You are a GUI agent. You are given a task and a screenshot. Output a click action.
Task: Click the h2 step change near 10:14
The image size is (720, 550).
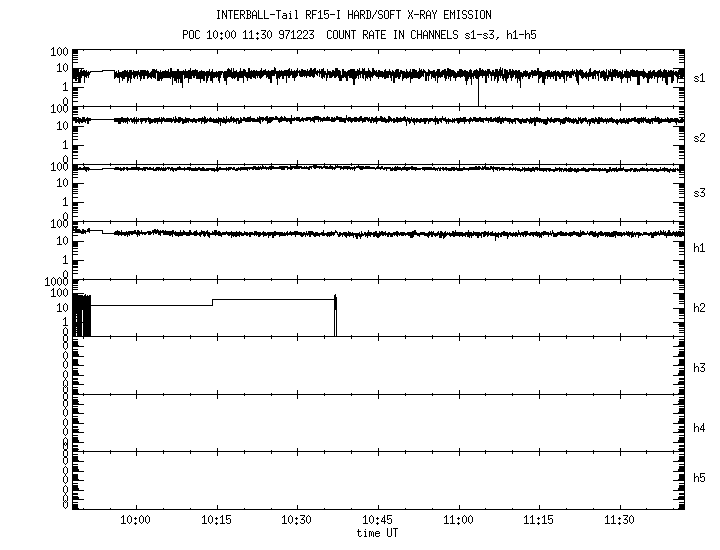(213, 303)
